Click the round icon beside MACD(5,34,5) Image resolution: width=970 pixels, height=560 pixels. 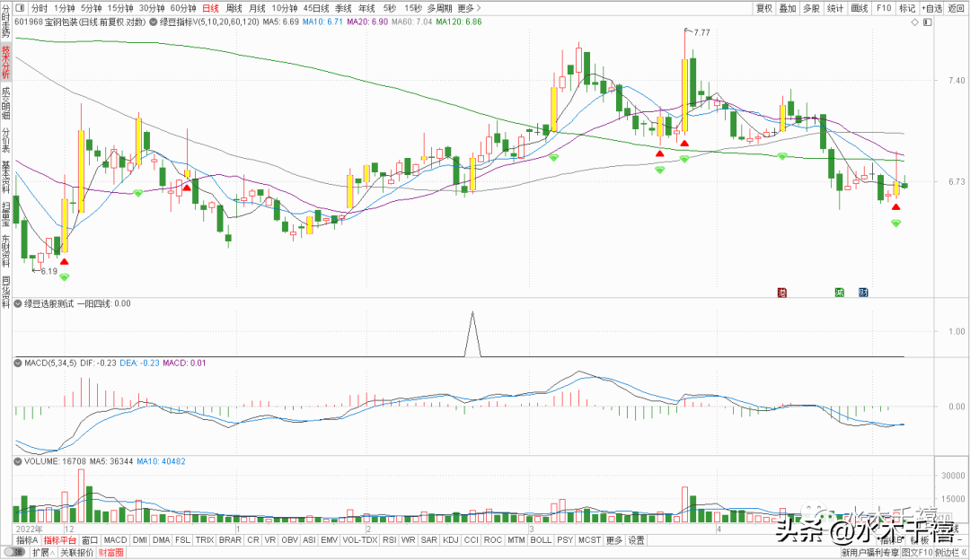click(18, 363)
